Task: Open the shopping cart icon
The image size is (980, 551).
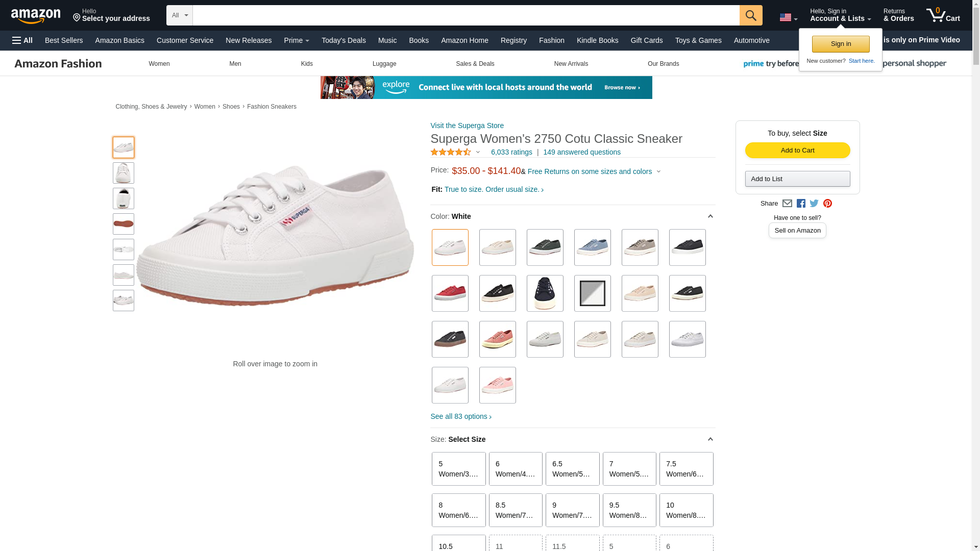Action: [943, 15]
